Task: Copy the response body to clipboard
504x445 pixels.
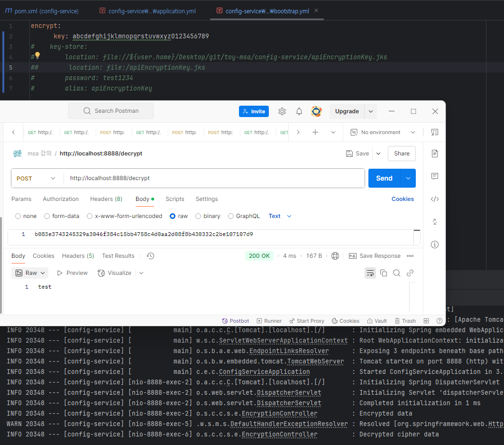Action: [x=384, y=273]
